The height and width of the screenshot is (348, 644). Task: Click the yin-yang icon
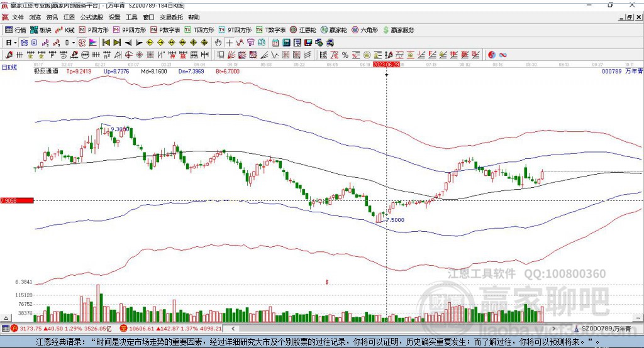point(492,55)
